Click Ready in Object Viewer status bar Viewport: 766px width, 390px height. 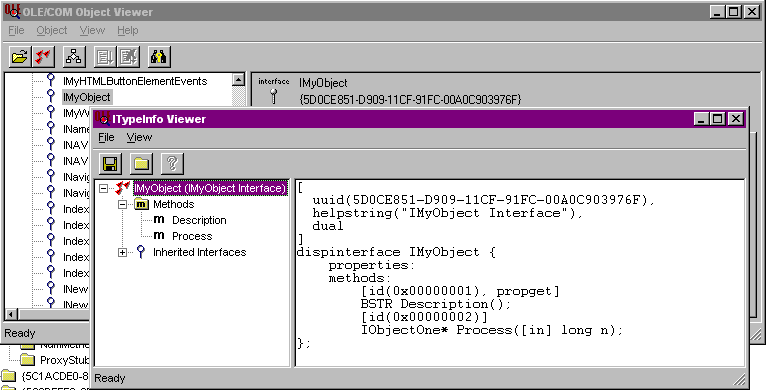click(x=20, y=333)
